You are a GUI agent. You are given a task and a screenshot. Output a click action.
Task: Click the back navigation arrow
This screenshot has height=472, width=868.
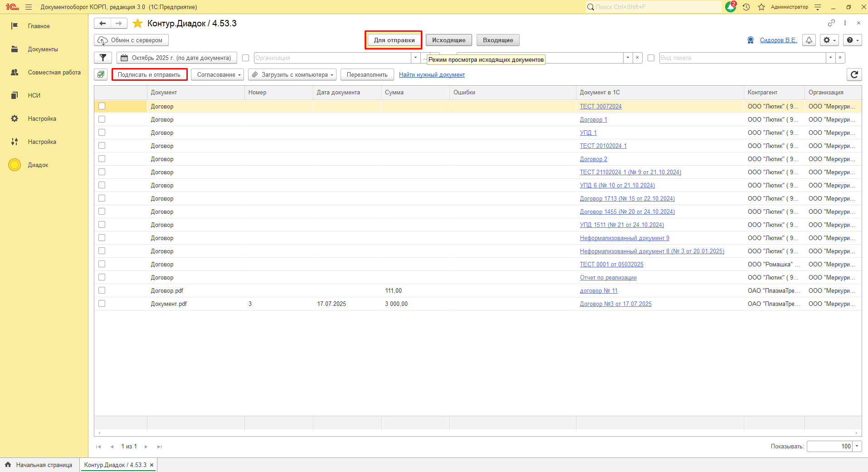(102, 24)
